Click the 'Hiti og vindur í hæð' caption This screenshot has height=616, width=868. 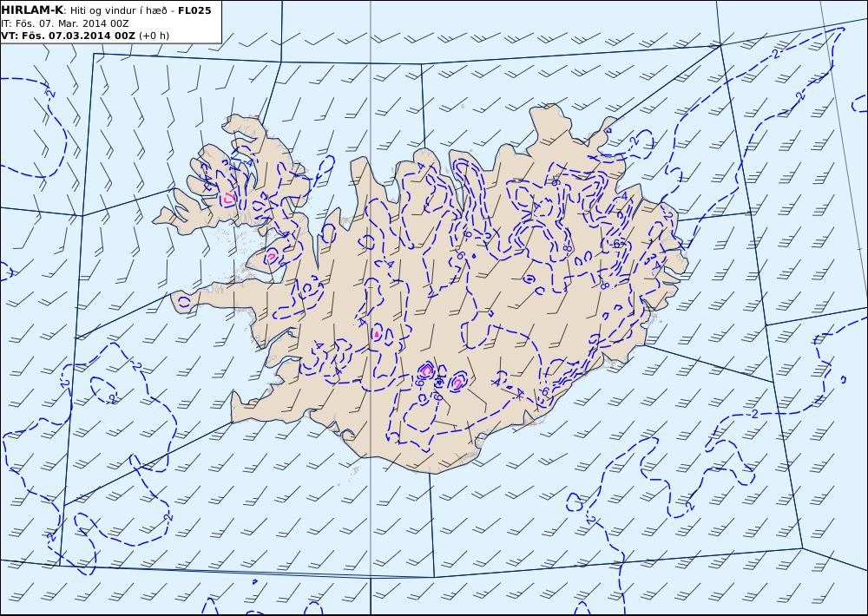(x=118, y=11)
